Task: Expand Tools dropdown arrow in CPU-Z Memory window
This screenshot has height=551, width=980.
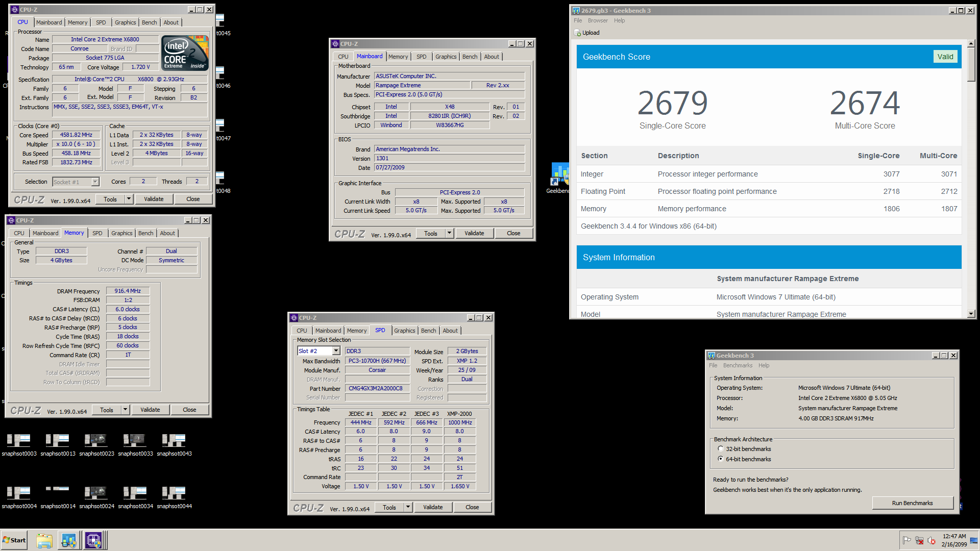Action: click(125, 410)
